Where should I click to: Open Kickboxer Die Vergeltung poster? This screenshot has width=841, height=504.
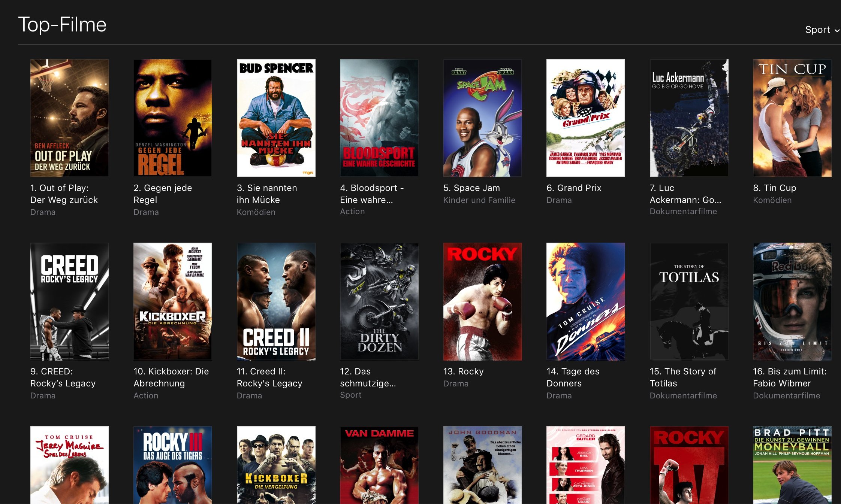276,465
